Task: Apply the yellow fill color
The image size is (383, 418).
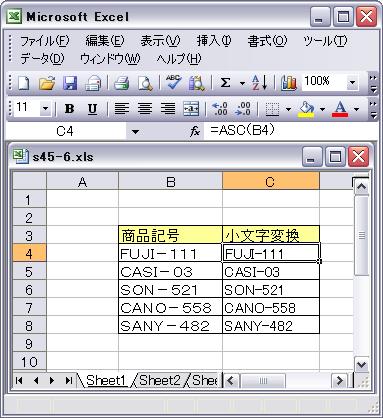Action: [306, 109]
